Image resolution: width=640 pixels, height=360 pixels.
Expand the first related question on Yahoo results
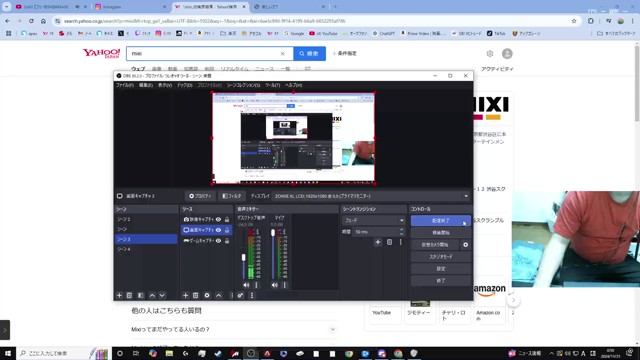[233, 329]
